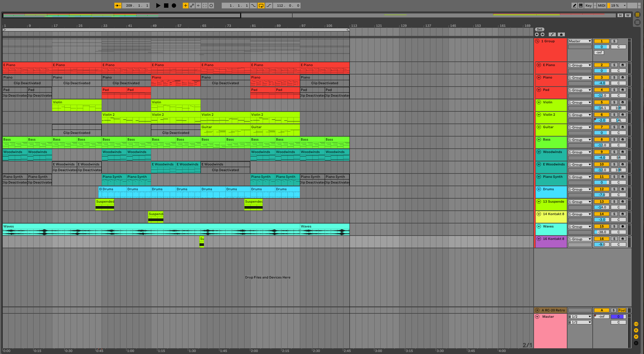The image size is (644, 354).
Task: Collapse the 1 Group track fold button
Action: (537, 41)
